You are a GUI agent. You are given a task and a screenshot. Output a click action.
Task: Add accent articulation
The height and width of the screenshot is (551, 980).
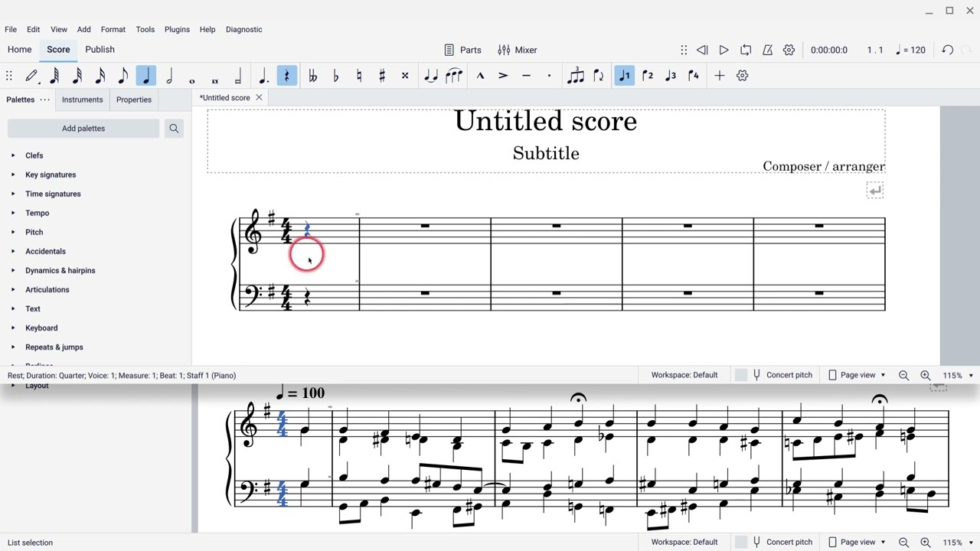(503, 76)
